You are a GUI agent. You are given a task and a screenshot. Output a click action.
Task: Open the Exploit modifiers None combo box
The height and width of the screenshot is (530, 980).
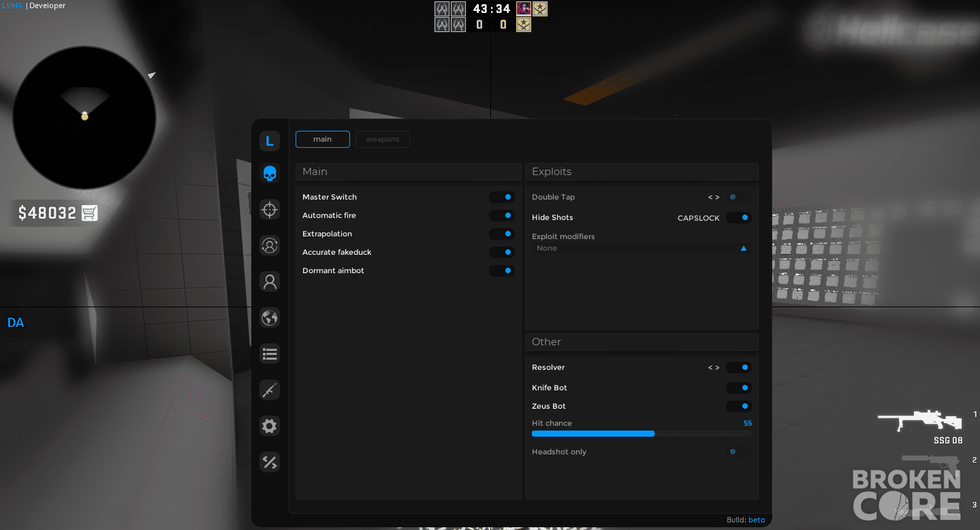pos(642,249)
